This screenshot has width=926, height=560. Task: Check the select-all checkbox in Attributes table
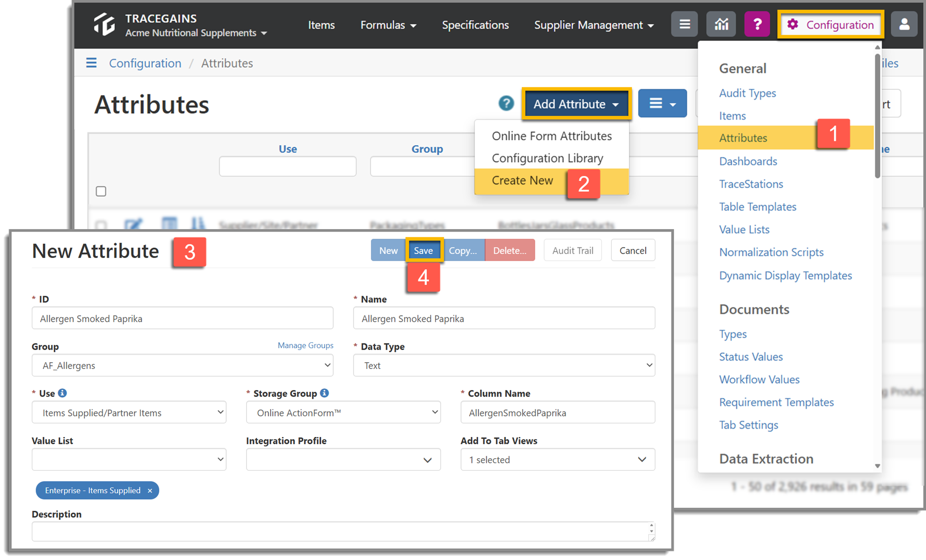[101, 191]
